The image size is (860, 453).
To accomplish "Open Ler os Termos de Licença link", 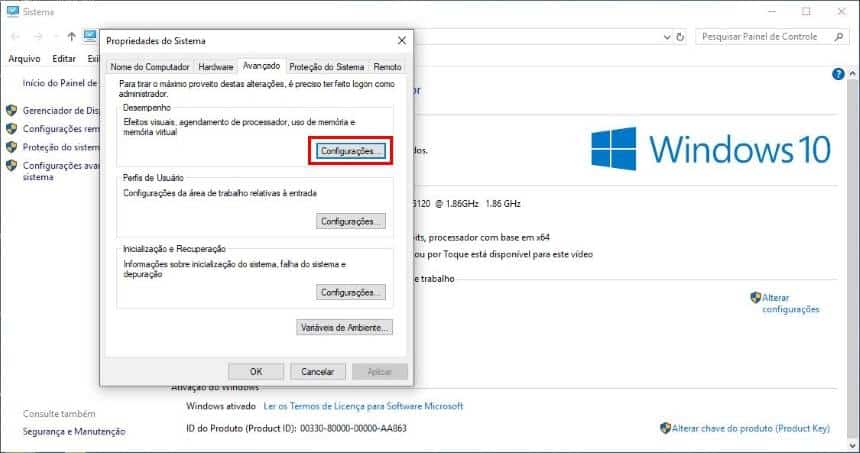I will click(363, 406).
